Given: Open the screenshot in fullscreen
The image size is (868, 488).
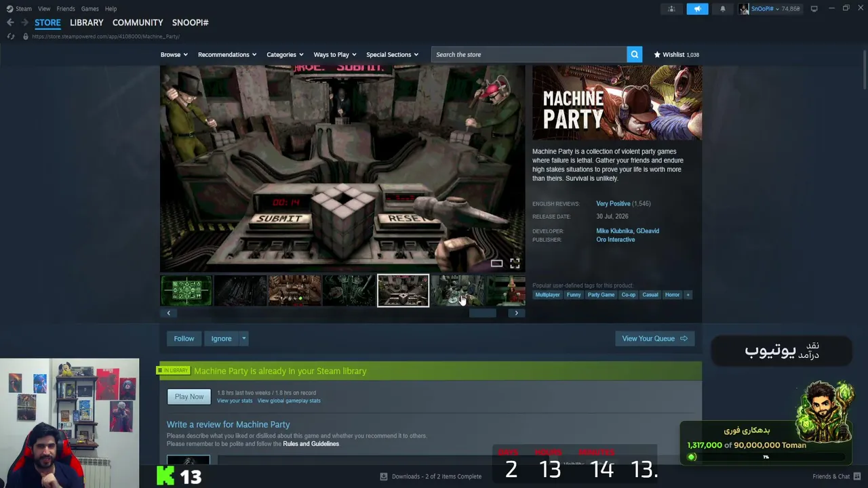Looking at the screenshot, I should [515, 264].
